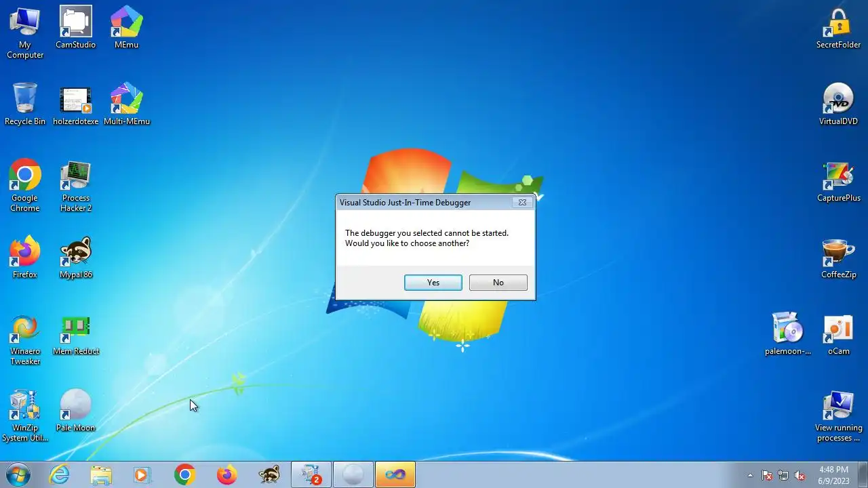868x488 pixels.
Task: Select the Mypal 86 desktop shortcut
Action: [76, 258]
